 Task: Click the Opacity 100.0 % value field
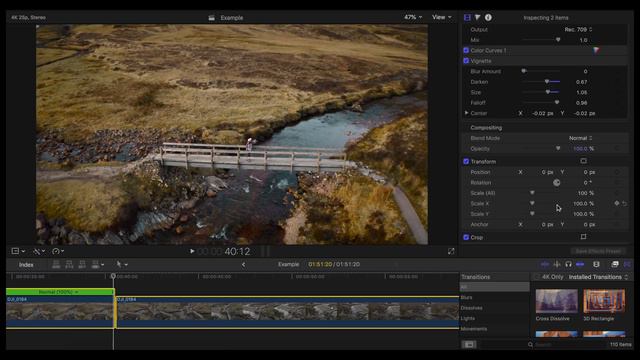[583, 149]
